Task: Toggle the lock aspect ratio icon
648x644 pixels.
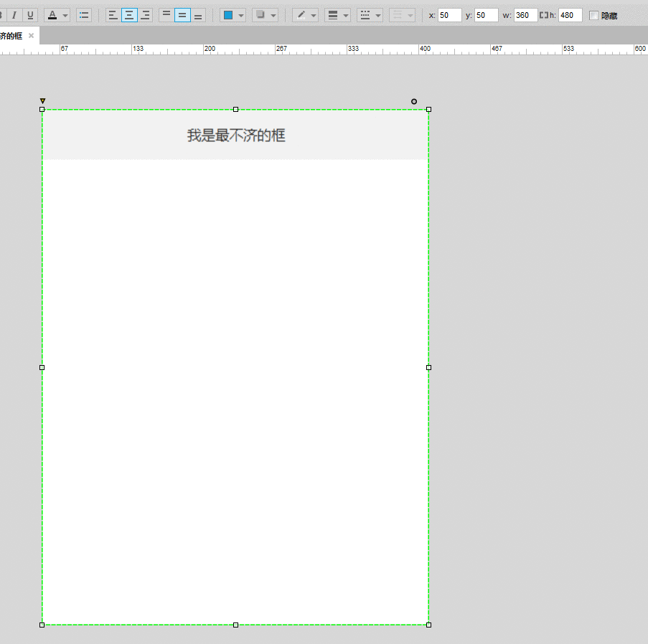Action: (x=543, y=15)
